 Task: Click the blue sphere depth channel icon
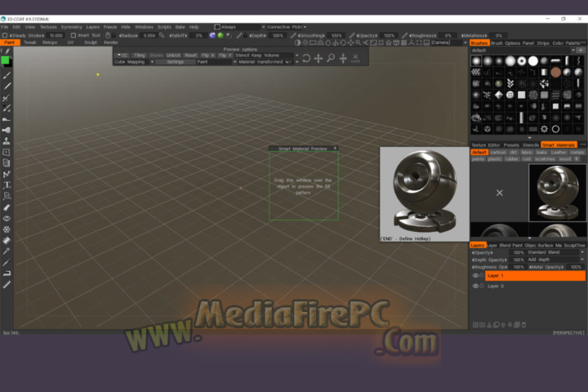[x=212, y=35]
